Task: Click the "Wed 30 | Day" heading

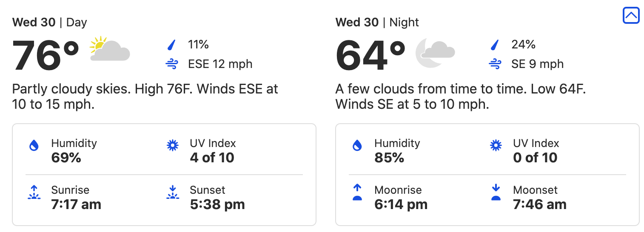Action: pyautogui.click(x=50, y=23)
